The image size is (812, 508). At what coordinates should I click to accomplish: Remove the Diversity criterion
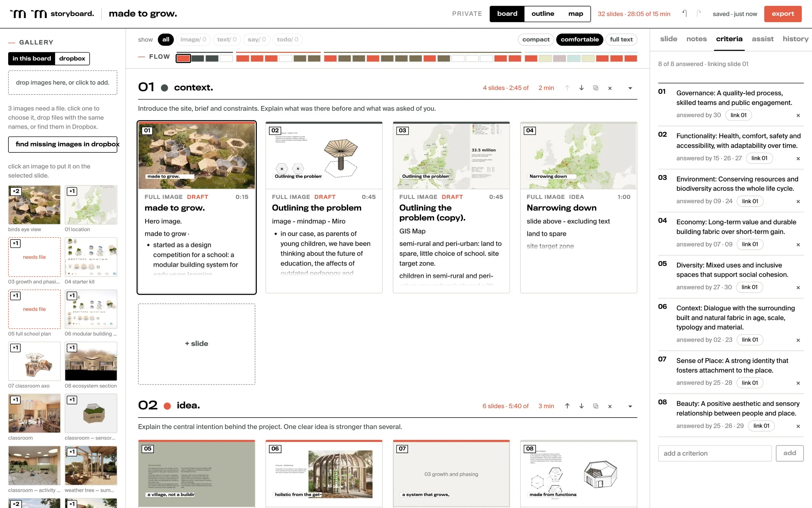[x=798, y=288]
